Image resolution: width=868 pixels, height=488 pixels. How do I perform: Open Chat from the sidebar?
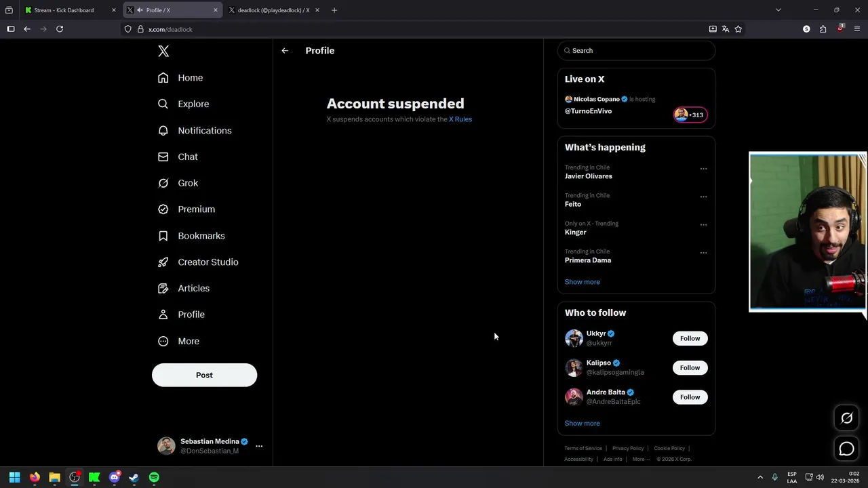coord(178,157)
